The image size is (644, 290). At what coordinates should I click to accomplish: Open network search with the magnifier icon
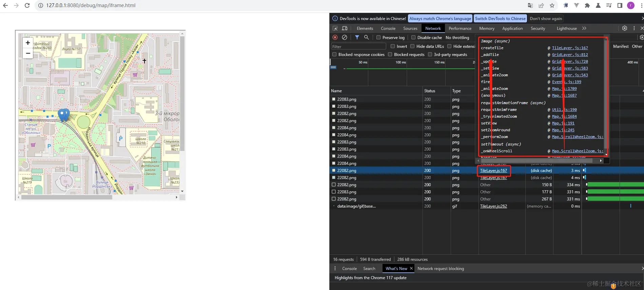click(366, 37)
